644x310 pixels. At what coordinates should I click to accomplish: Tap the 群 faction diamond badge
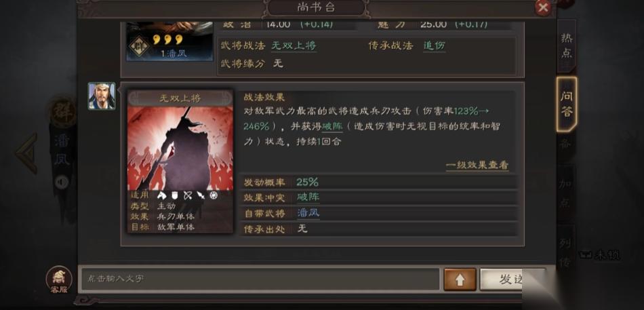click(x=139, y=46)
